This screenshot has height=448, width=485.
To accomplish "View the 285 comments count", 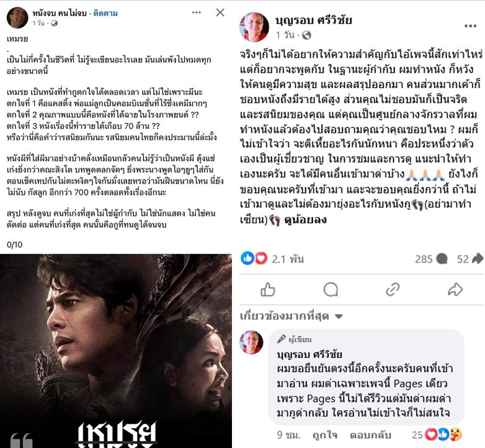I will pyautogui.click(x=431, y=259).
